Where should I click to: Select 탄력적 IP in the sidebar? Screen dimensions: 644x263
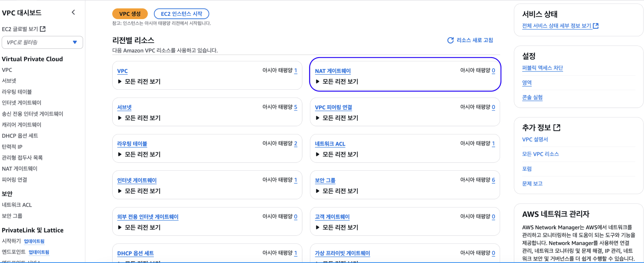click(x=12, y=147)
